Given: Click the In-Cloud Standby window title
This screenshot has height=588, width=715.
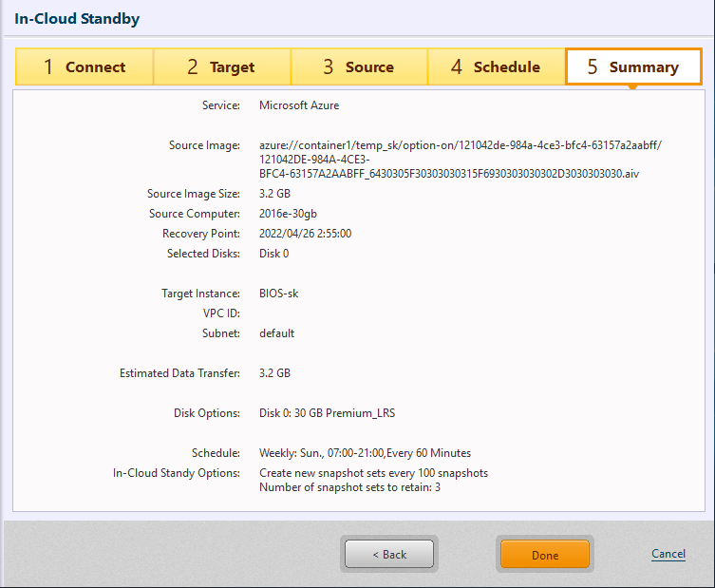Looking at the screenshot, I should [77, 19].
